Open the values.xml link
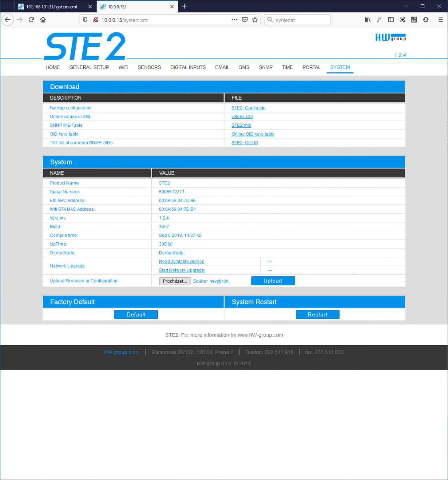 (x=242, y=117)
